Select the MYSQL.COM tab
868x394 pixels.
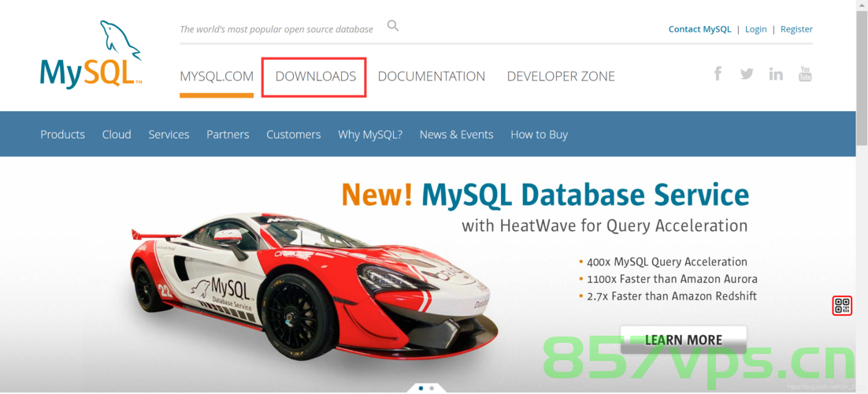click(217, 76)
